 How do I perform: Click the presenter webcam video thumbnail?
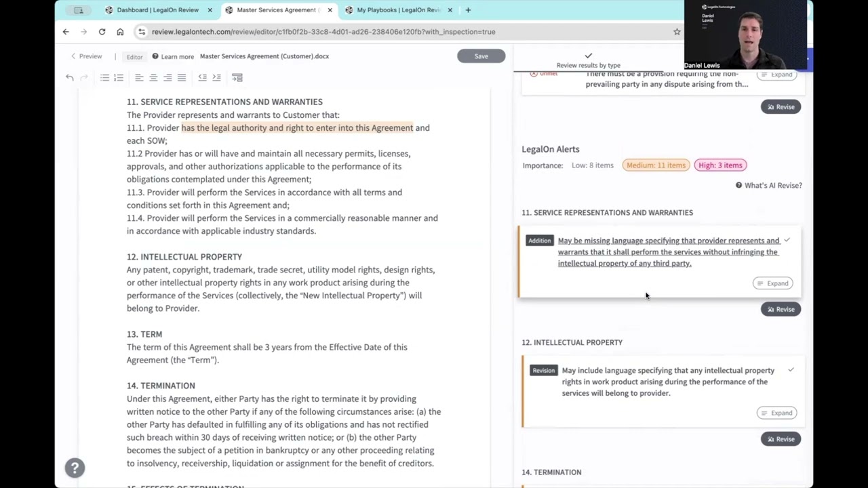tap(745, 35)
